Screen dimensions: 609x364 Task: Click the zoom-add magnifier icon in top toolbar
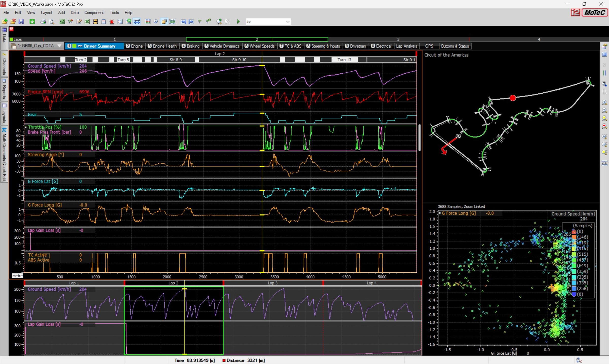click(x=219, y=22)
